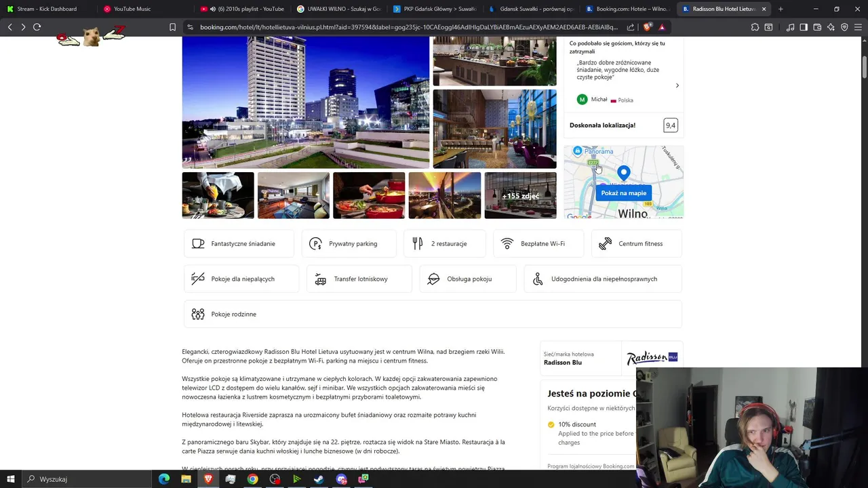Image resolution: width=868 pixels, height=488 pixels.
Task: Click the URL address bar
Action: (x=409, y=27)
